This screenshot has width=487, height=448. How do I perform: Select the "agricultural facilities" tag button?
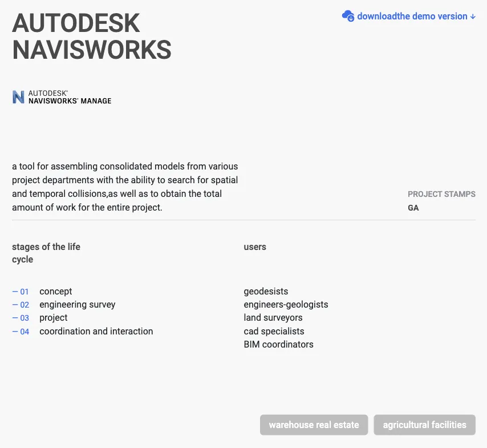[425, 425]
